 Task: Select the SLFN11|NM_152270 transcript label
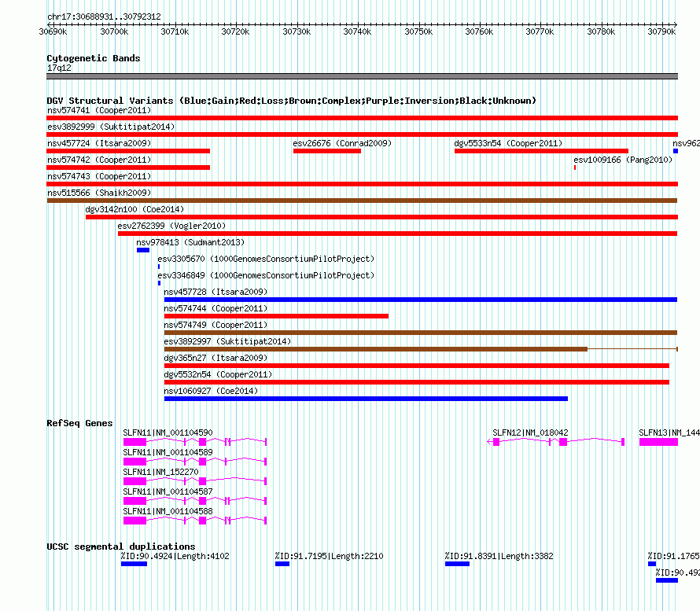point(160,472)
